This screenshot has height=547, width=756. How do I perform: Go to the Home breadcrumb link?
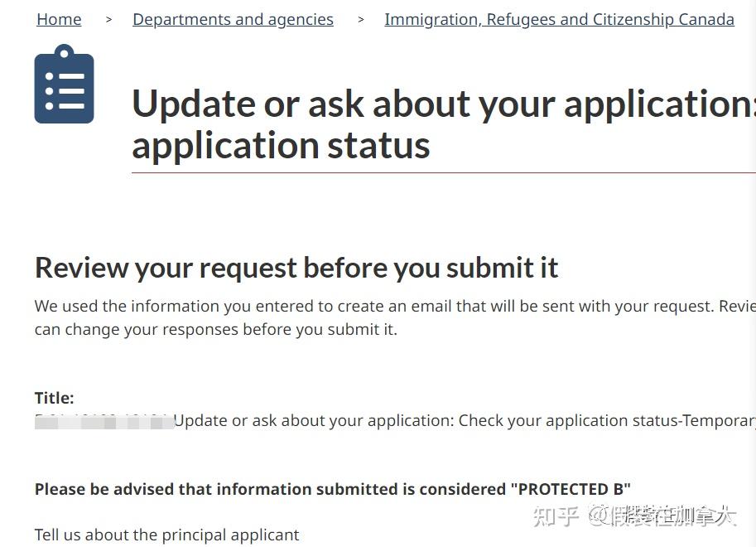(59, 19)
